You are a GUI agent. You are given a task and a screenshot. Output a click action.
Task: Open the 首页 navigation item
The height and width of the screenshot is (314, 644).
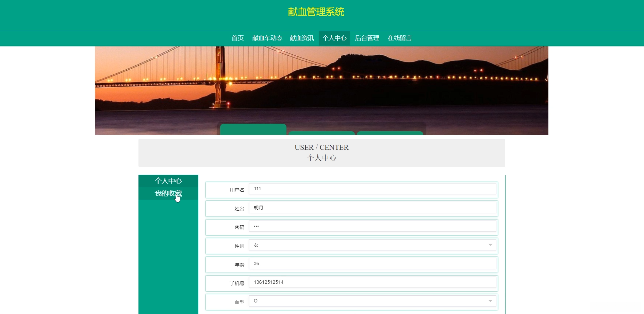pos(237,38)
